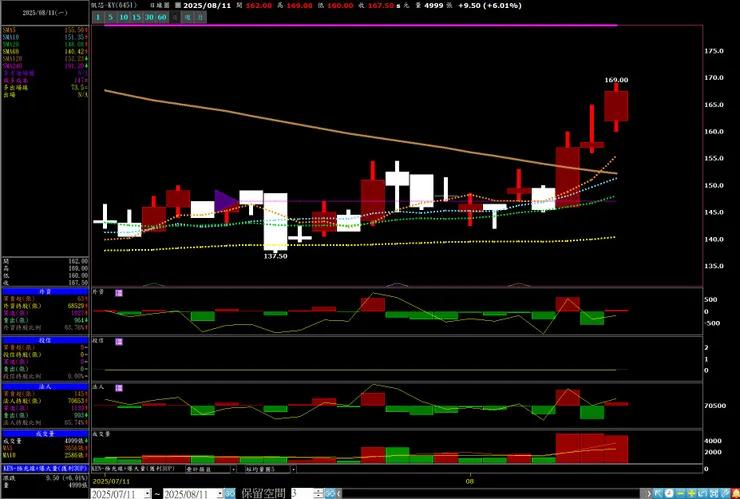Switch to 15-minute timeframe tab
This screenshot has height=499, width=740.
(136, 17)
